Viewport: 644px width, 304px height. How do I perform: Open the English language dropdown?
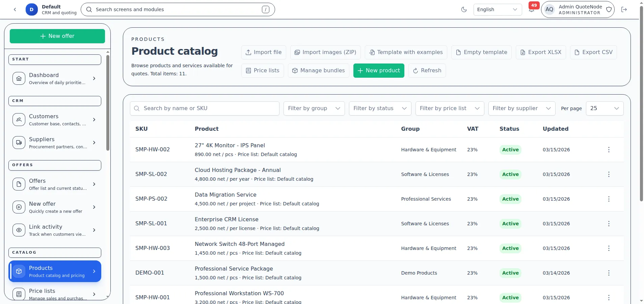[497, 9]
